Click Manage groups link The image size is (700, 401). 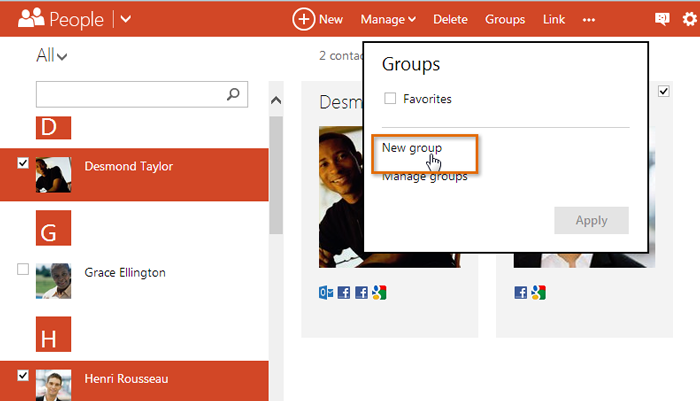pos(425,177)
